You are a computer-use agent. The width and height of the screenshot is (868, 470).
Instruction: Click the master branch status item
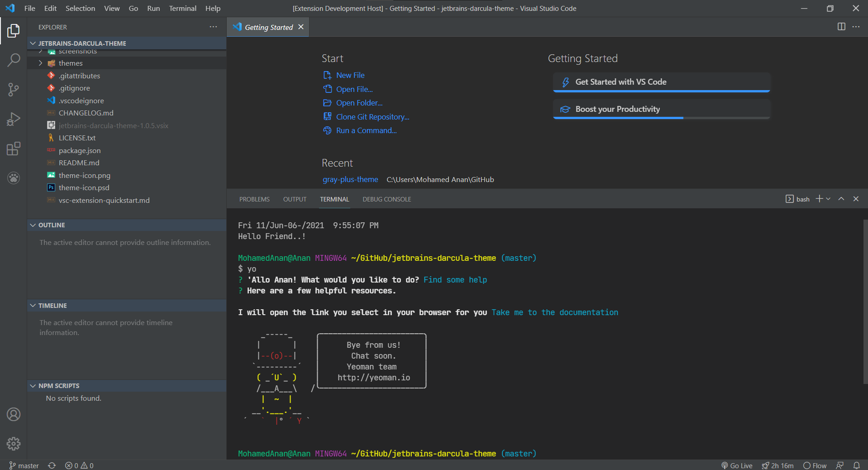pos(24,465)
